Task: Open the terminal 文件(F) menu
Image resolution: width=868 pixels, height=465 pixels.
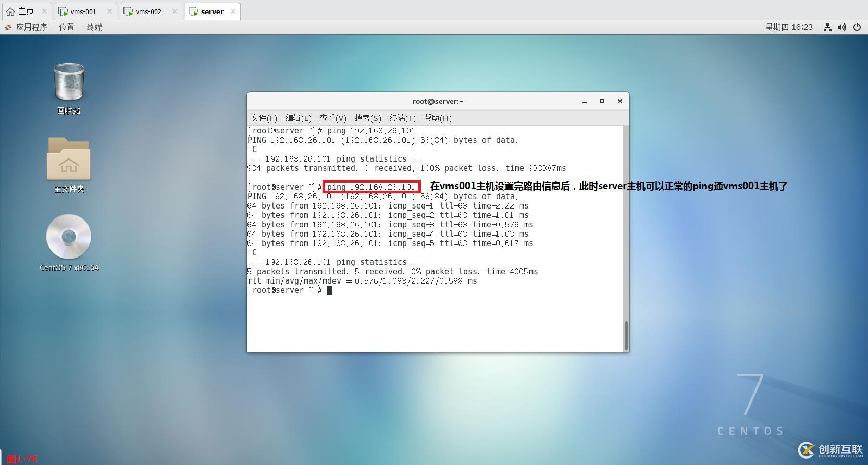Action: click(264, 118)
